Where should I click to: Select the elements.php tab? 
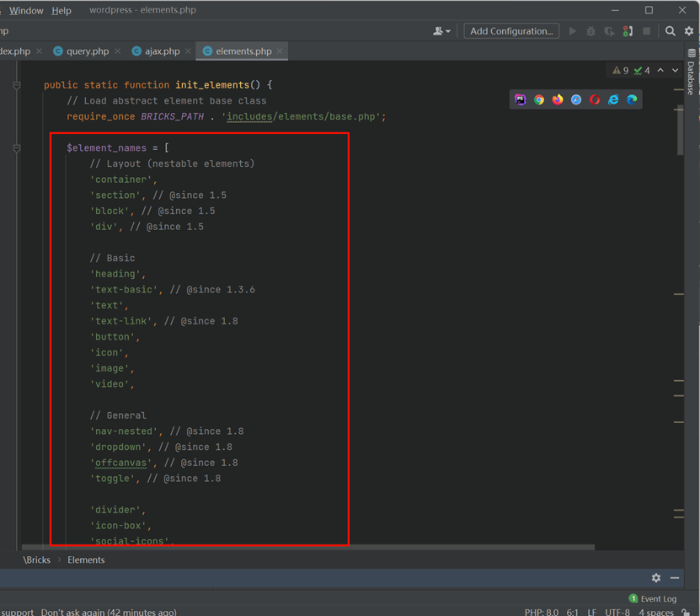pyautogui.click(x=243, y=51)
